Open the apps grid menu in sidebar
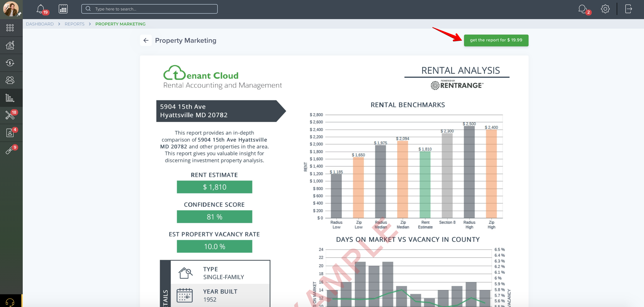This screenshot has width=644, height=307. [x=10, y=28]
